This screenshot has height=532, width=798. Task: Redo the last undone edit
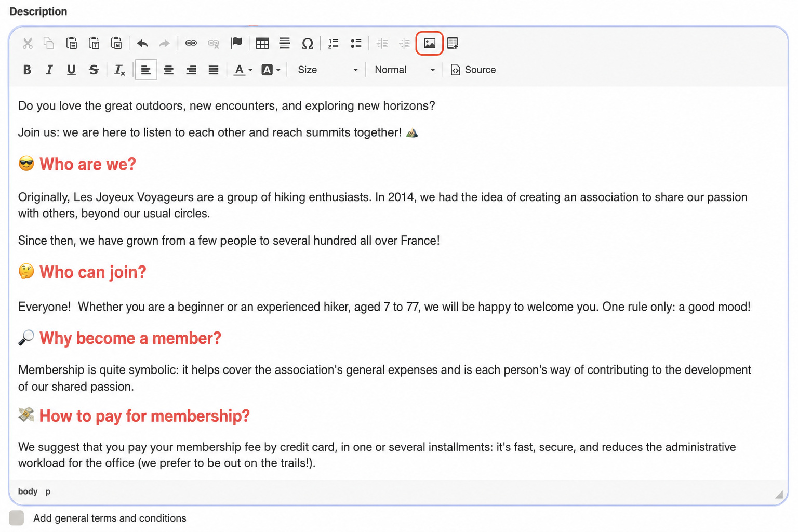[x=164, y=43]
